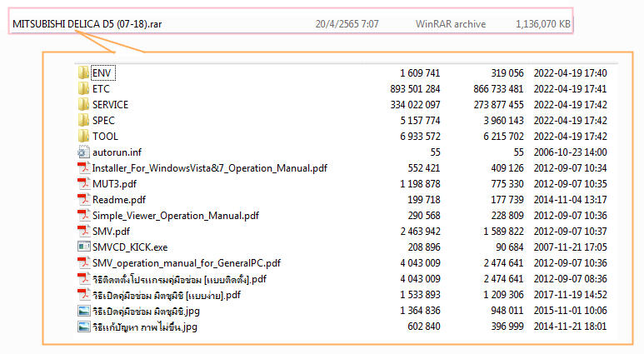
Task: Click the ETC folder name
Action: [101, 88]
